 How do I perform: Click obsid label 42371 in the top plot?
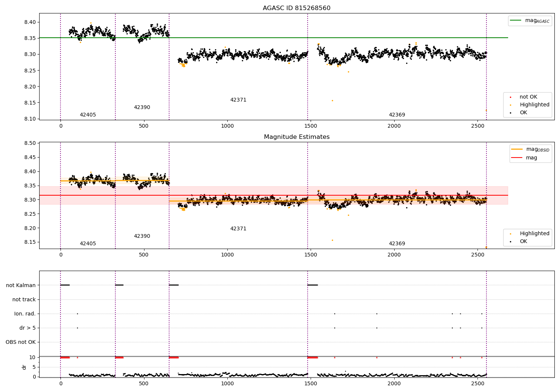(x=238, y=100)
